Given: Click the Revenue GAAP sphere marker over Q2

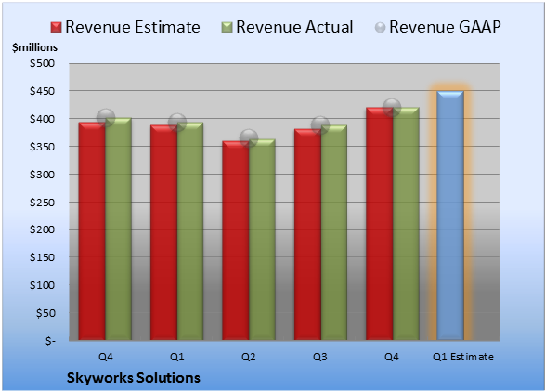Looking at the screenshot, I should (249, 137).
